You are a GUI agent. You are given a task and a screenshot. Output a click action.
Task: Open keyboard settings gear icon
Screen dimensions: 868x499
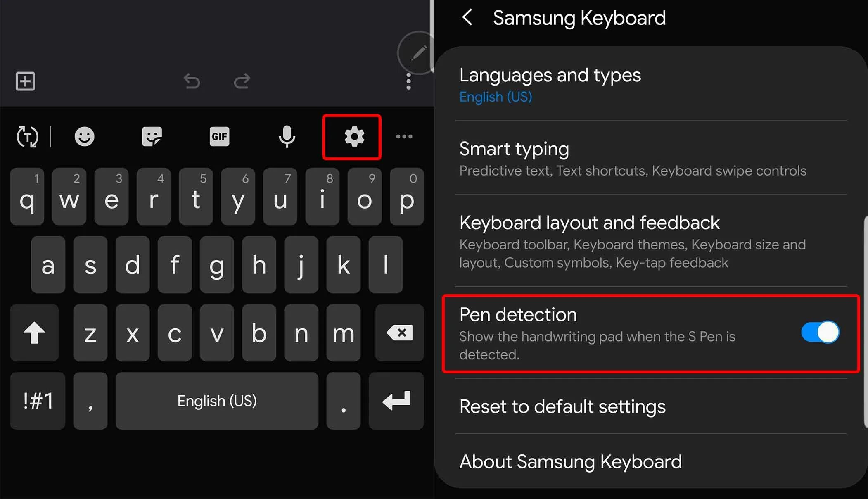point(354,137)
